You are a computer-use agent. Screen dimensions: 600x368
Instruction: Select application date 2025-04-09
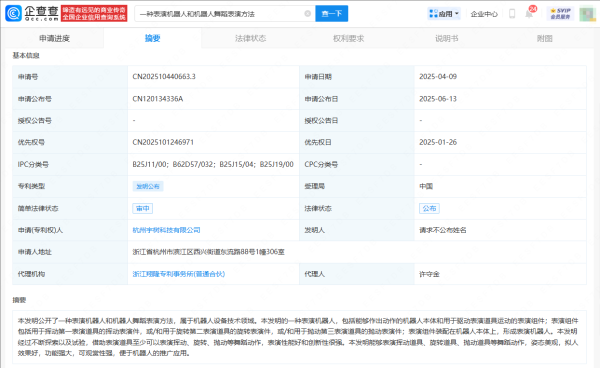tap(438, 77)
